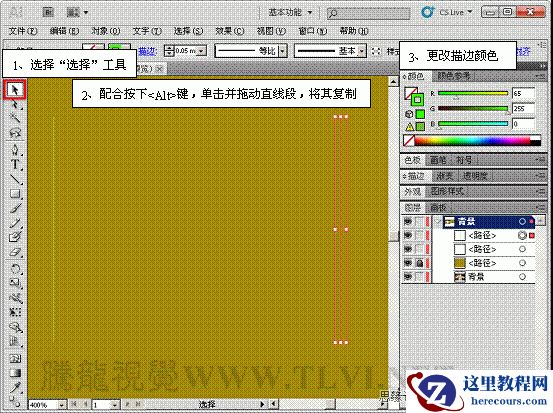
Task: Select the Width tool
Action: 15,298
